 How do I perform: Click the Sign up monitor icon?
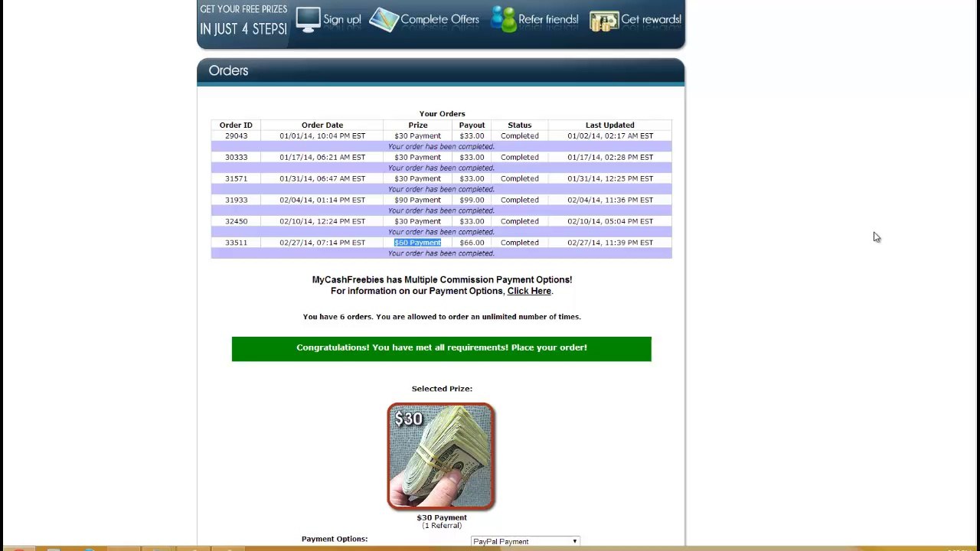308,19
